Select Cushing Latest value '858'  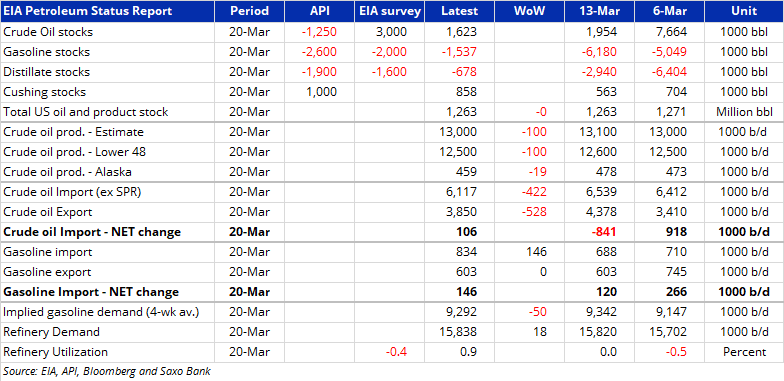click(466, 92)
